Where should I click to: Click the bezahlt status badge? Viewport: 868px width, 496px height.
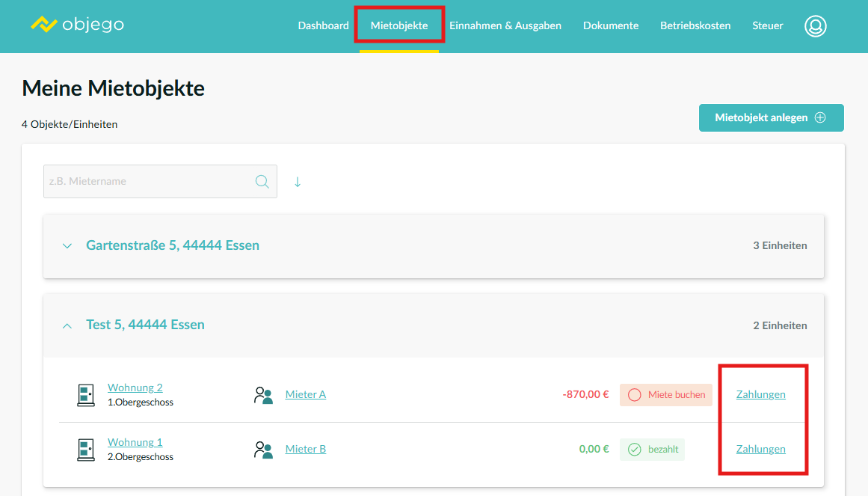point(652,450)
